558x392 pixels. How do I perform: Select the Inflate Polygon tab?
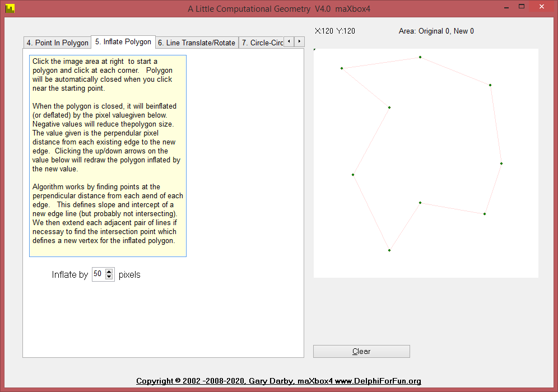123,42
